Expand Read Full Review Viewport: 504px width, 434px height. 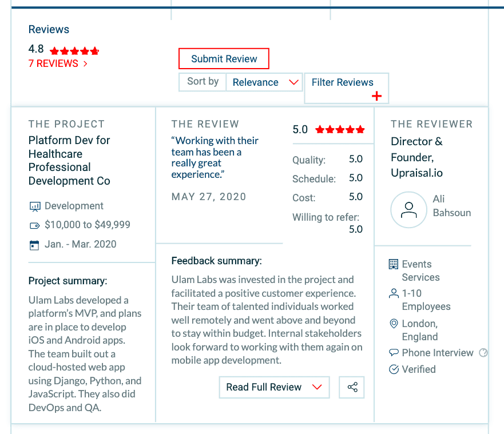pos(274,387)
